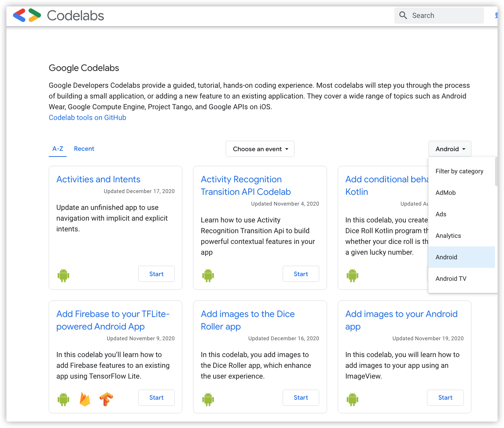Open the Choose an event dropdown

260,149
